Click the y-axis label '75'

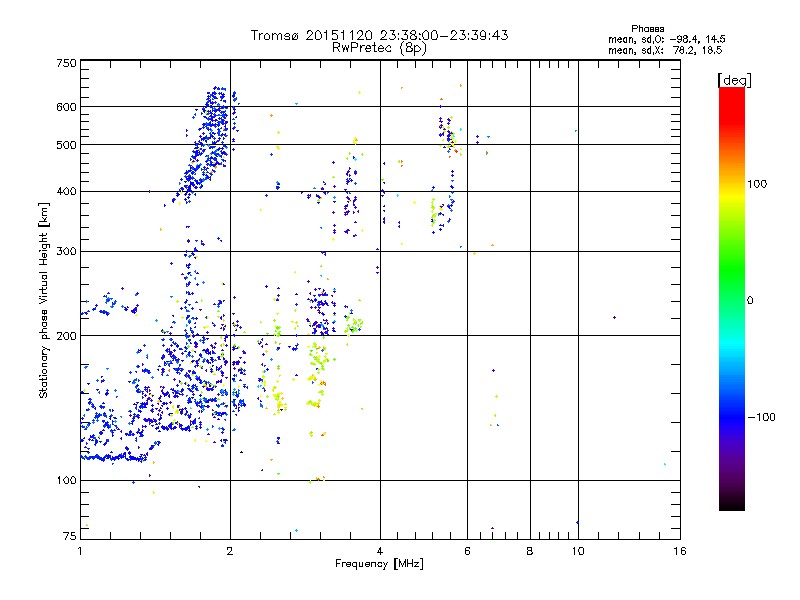(x=70, y=536)
